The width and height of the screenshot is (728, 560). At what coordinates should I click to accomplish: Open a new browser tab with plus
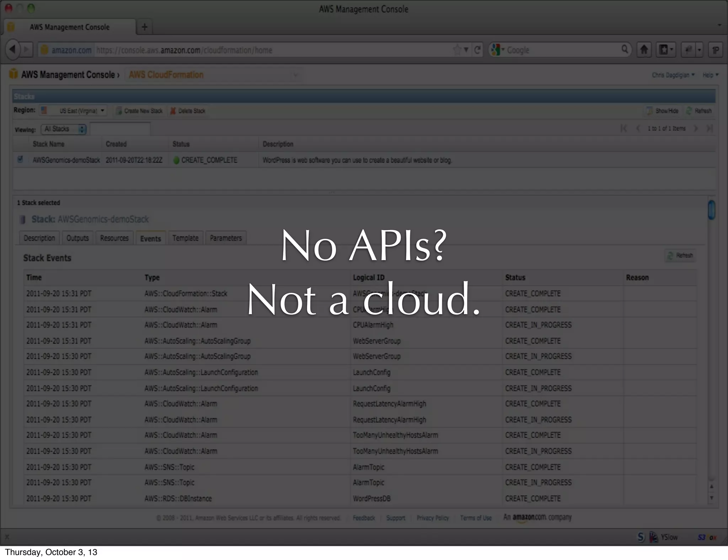[x=144, y=27]
